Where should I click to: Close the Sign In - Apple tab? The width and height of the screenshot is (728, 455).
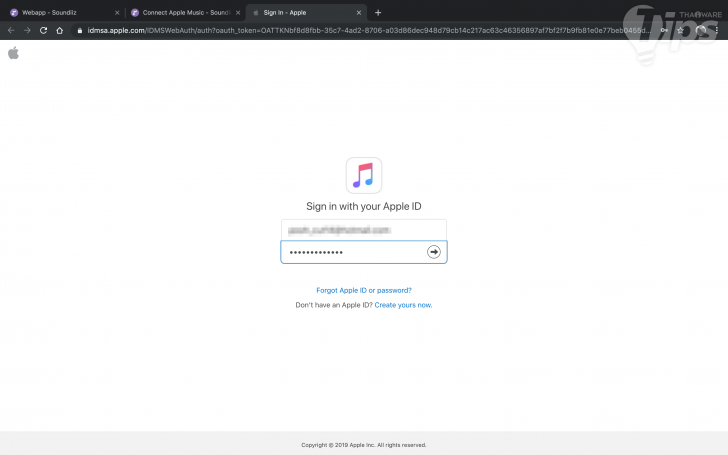point(358,13)
